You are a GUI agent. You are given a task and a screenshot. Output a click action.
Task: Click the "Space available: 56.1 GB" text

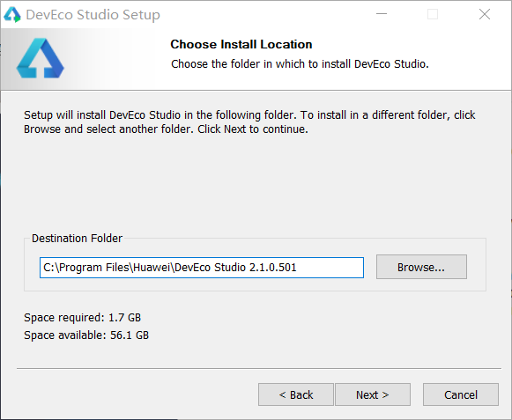(86, 335)
